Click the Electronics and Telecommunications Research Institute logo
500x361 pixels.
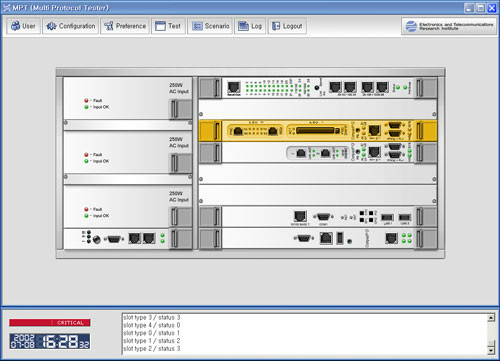click(x=449, y=26)
